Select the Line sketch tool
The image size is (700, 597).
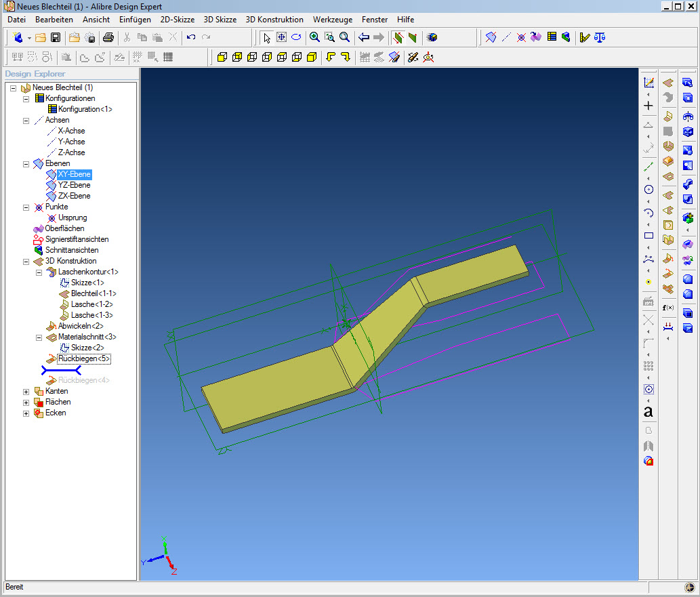648,167
